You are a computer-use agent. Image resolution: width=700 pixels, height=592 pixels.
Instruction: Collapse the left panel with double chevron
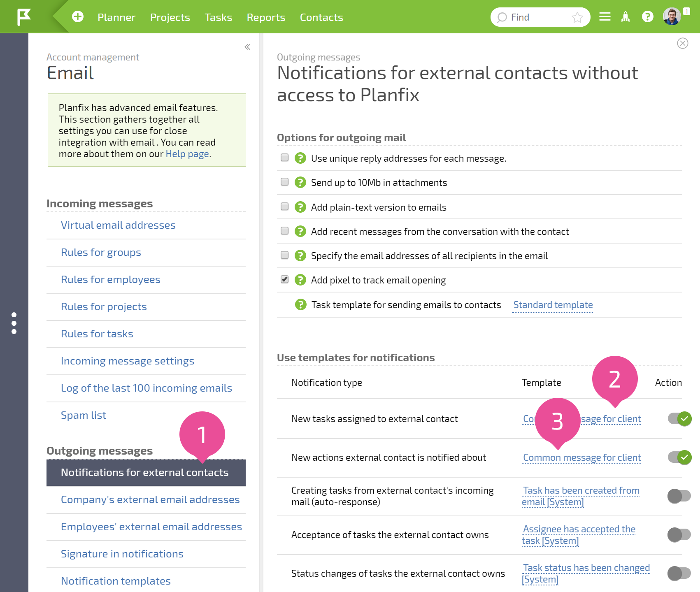click(x=247, y=47)
